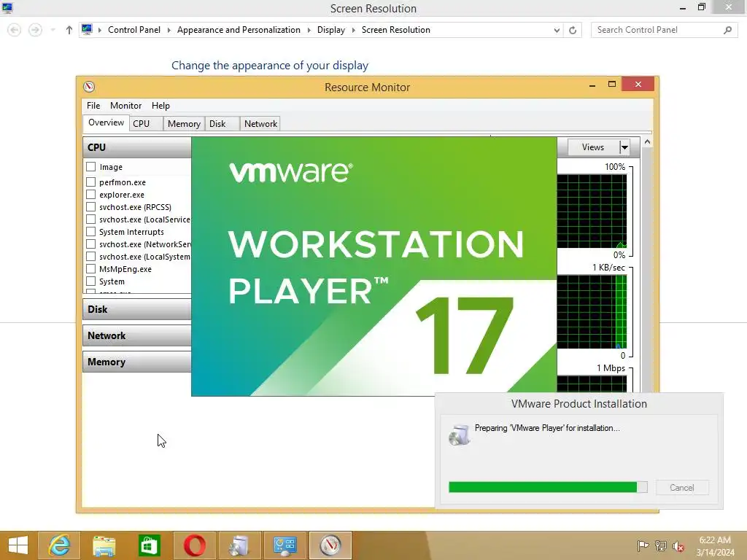Click Action Center flag tray icon
Screen dimensions: 747x560
click(643, 545)
